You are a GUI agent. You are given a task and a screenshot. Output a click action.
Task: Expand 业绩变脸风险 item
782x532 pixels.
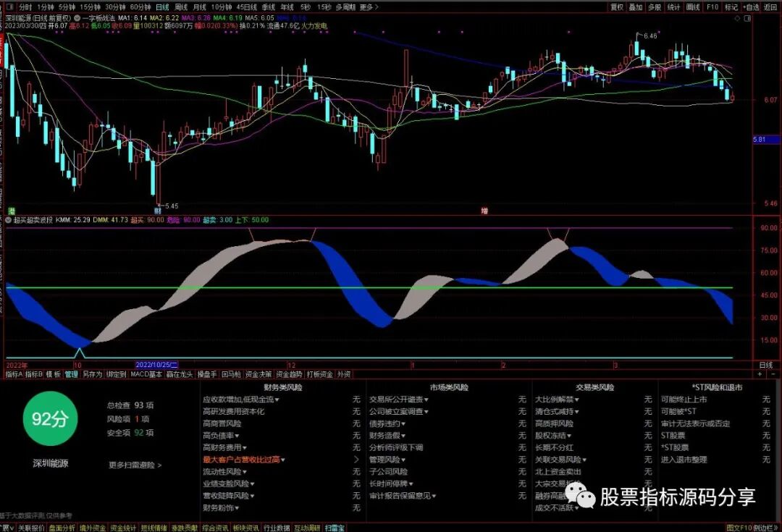point(228,484)
